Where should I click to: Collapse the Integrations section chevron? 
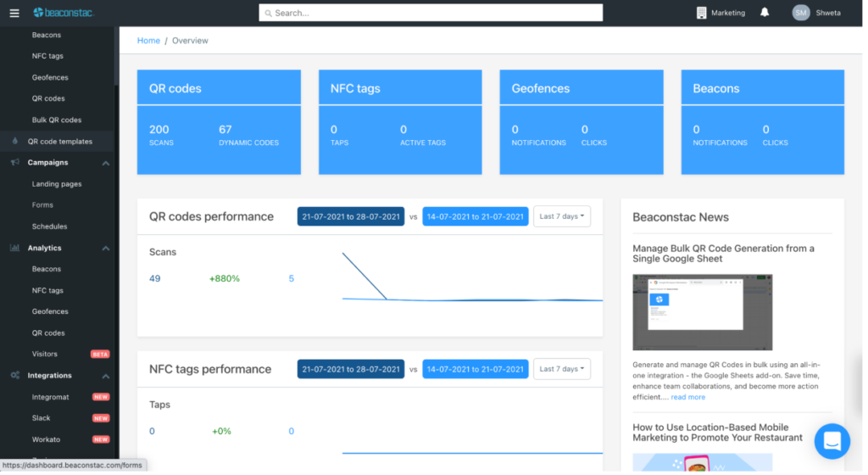106,377
